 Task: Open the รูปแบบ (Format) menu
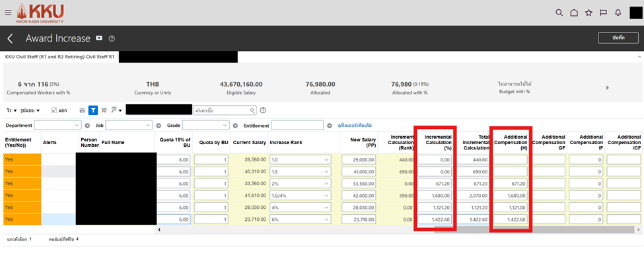30,110
